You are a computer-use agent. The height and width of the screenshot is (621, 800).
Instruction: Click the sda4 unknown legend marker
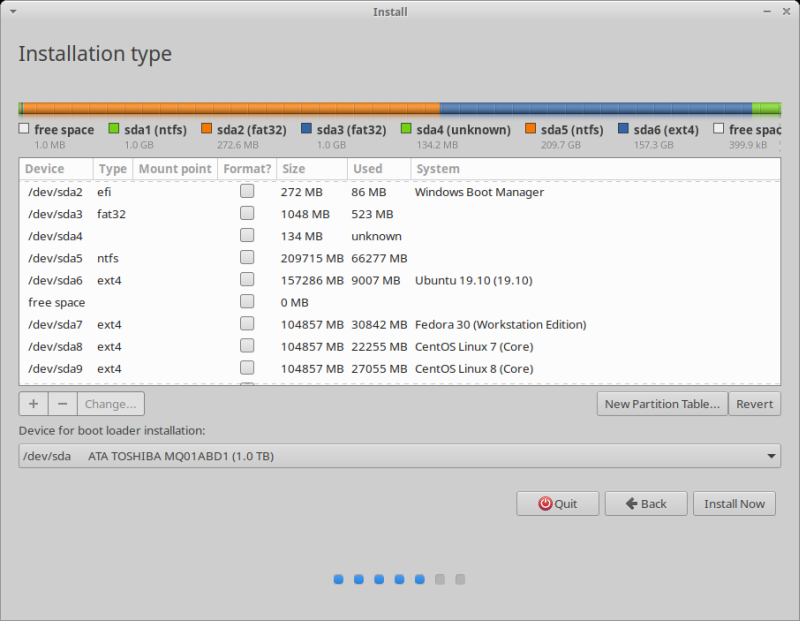point(405,128)
